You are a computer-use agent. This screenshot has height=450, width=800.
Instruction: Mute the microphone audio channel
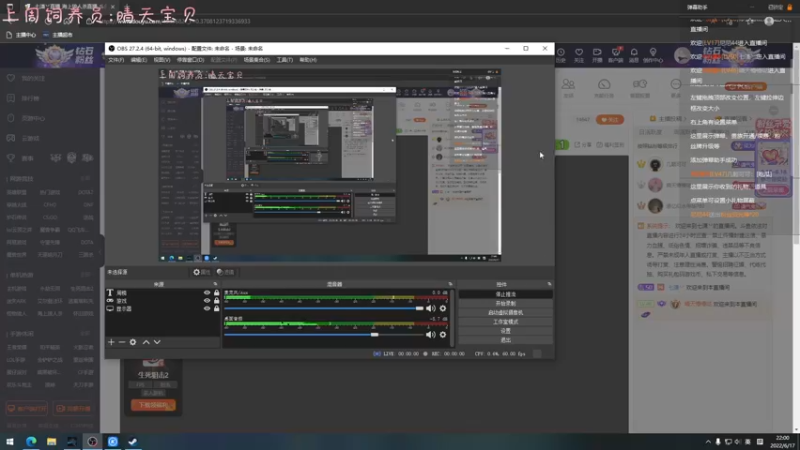[x=431, y=308]
